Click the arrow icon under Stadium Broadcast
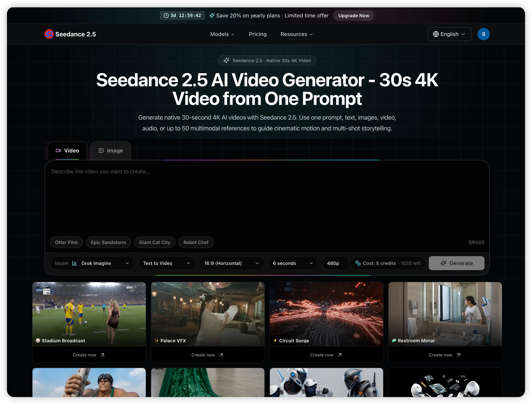Viewport: 532px width, 404px height. coord(102,355)
